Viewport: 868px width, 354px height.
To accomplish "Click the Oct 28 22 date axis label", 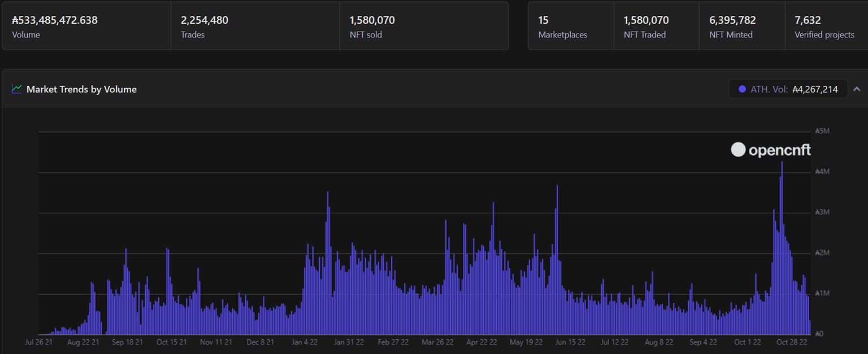I will click(792, 342).
